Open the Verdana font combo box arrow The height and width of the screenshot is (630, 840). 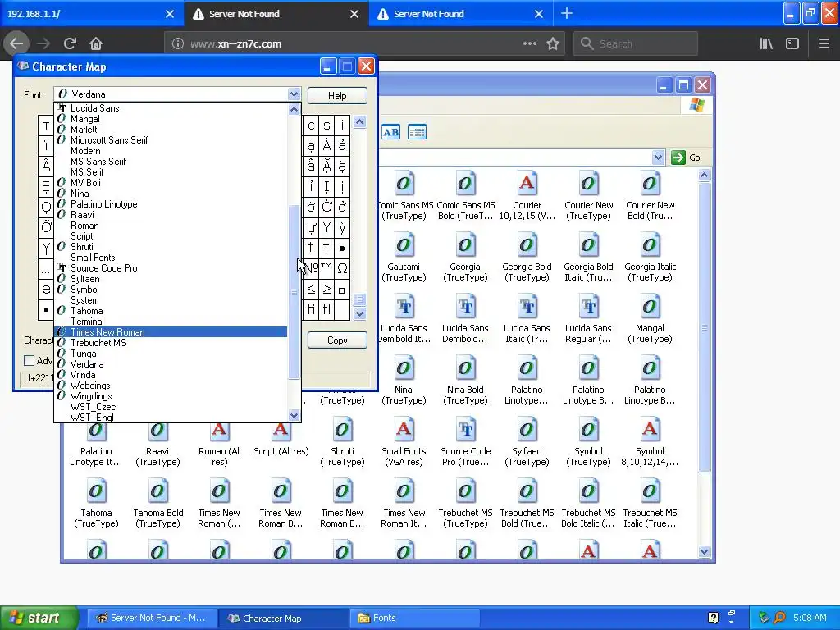[294, 94]
